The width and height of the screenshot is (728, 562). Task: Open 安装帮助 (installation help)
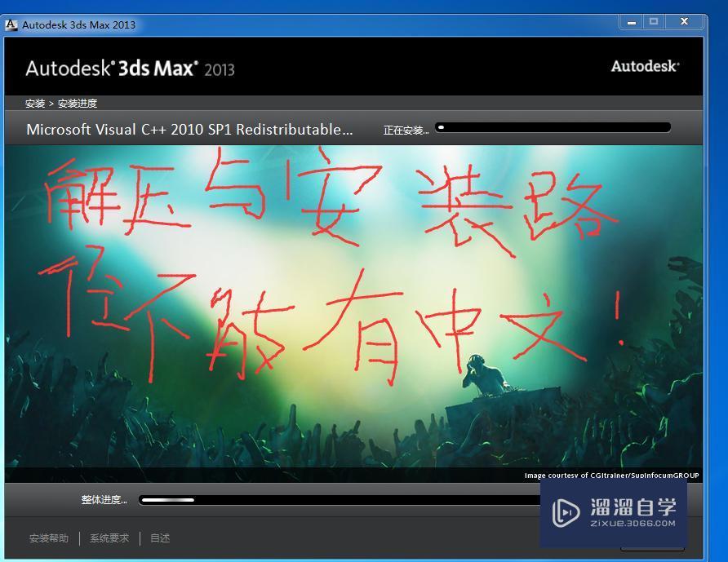click(x=51, y=538)
